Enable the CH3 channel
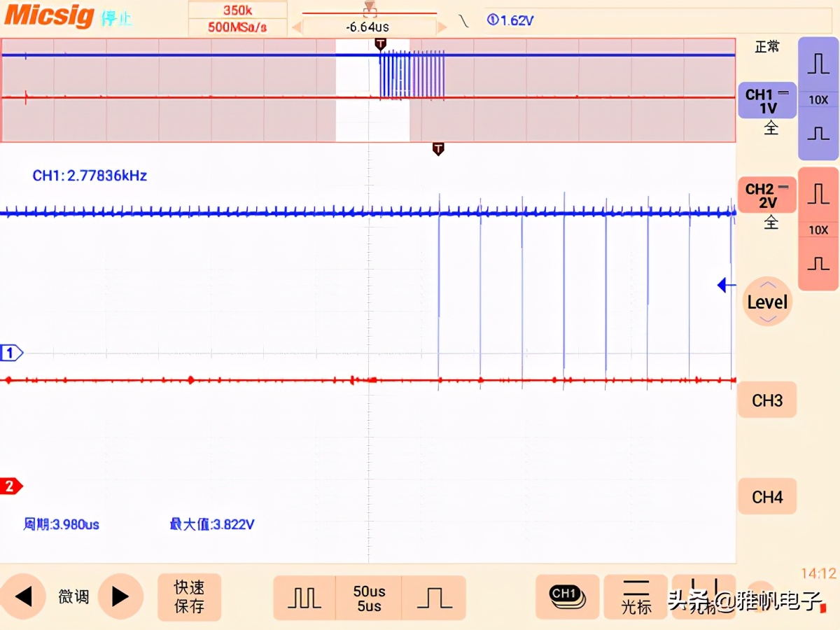840x630 pixels. point(767,400)
